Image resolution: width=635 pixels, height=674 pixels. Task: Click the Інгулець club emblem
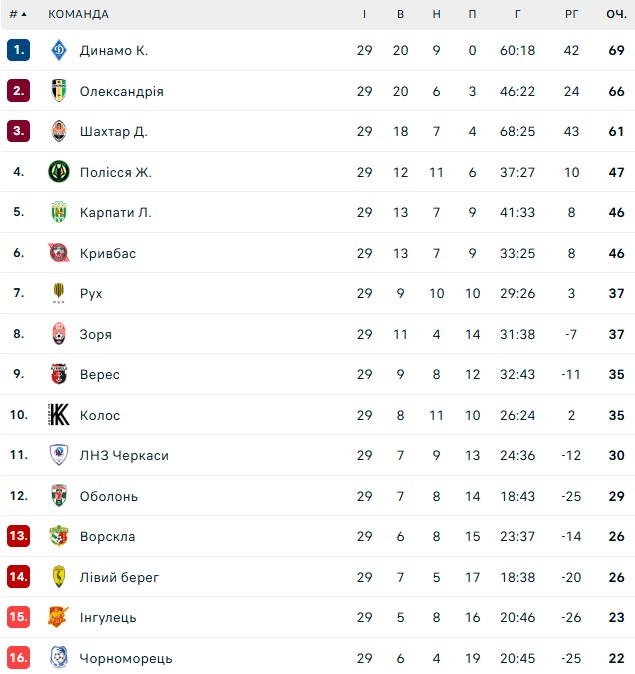[x=59, y=617]
